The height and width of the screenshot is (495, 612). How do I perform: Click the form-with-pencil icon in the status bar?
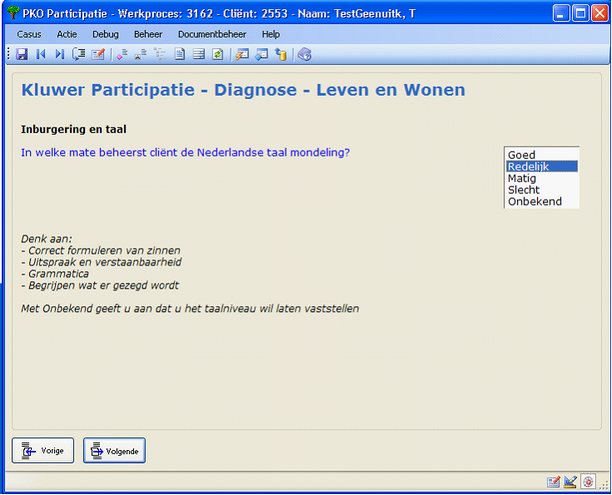tap(553, 483)
